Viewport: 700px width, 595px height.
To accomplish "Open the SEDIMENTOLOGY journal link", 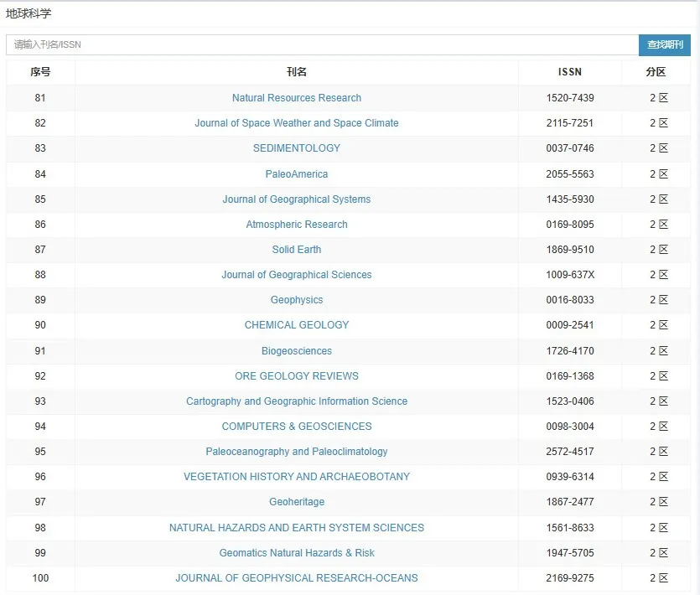I will click(x=297, y=148).
